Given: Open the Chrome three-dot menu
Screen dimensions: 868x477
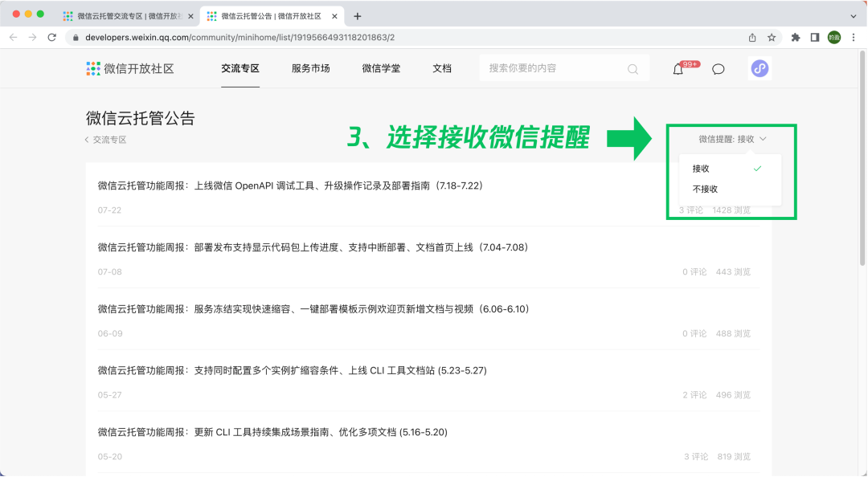Looking at the screenshot, I should click(x=854, y=38).
